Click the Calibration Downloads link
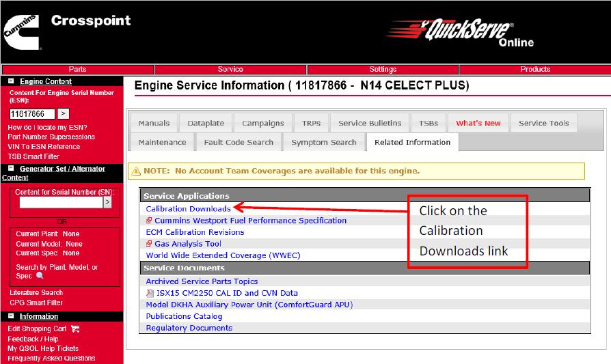This screenshot has width=611, height=364. (188, 209)
